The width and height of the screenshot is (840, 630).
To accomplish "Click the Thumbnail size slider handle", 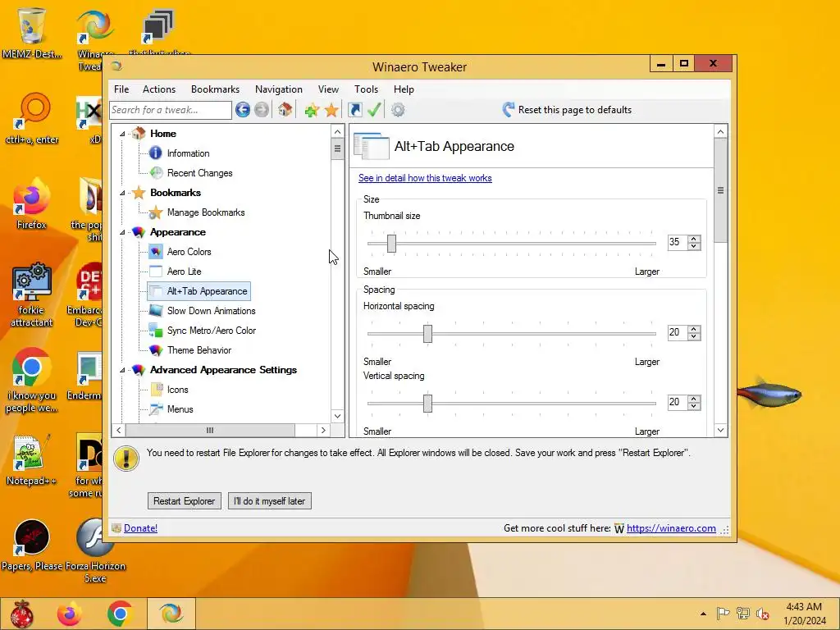I will [x=391, y=243].
